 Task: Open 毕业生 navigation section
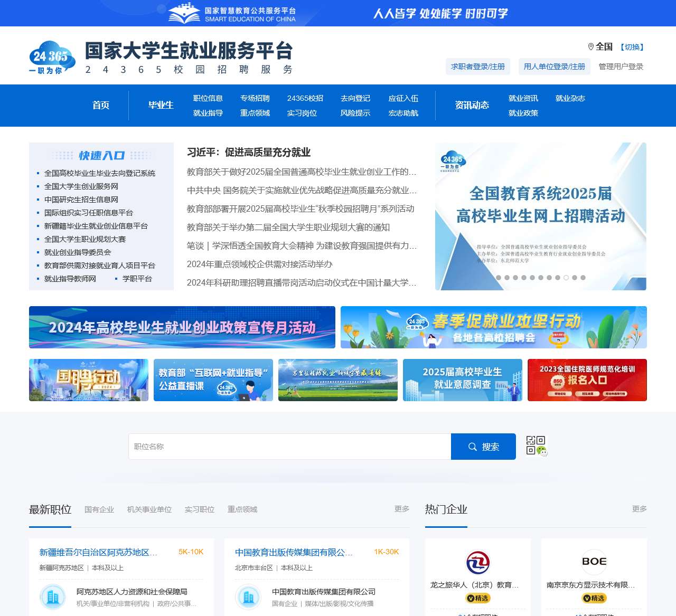[161, 105]
